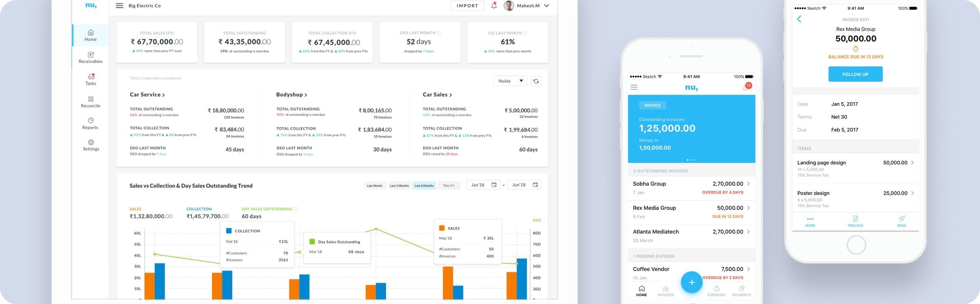The image size is (980, 304).
Task: Open Reports in the sidebar
Action: coord(91,124)
